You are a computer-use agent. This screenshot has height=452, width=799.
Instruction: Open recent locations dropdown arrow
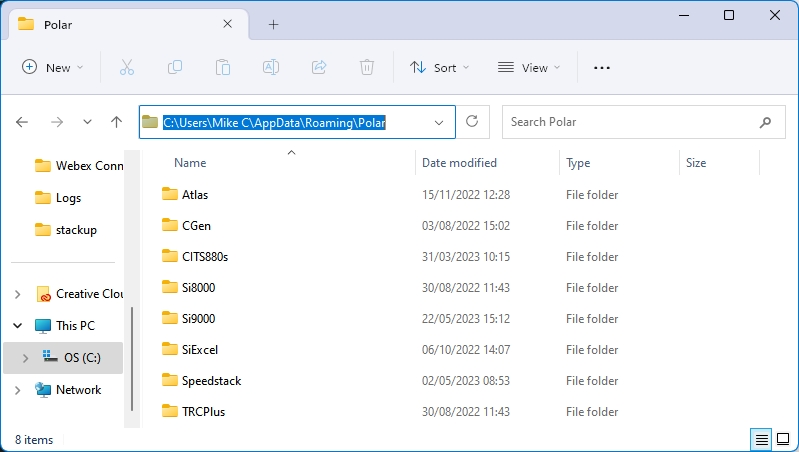point(87,122)
